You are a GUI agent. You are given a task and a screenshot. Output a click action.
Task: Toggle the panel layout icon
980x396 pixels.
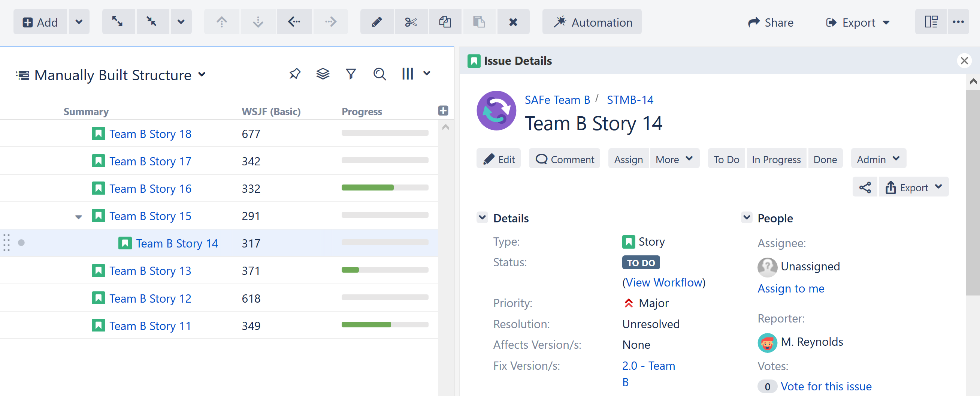[931, 22]
